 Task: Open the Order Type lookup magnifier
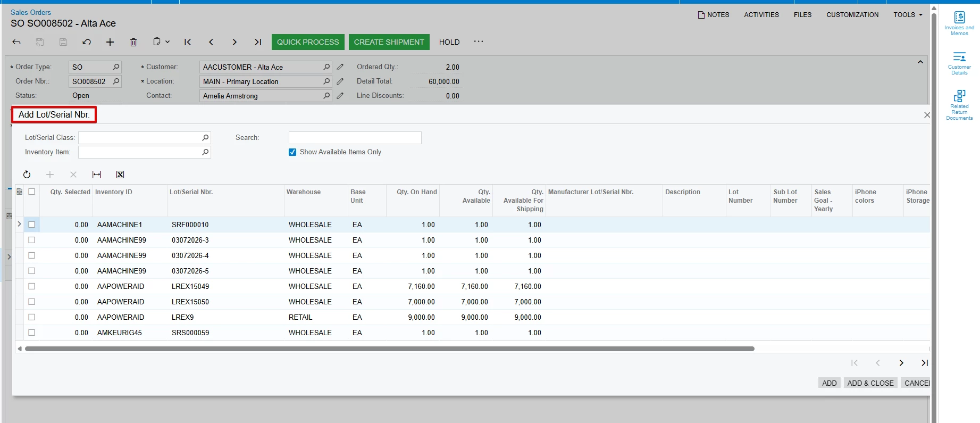coord(116,67)
